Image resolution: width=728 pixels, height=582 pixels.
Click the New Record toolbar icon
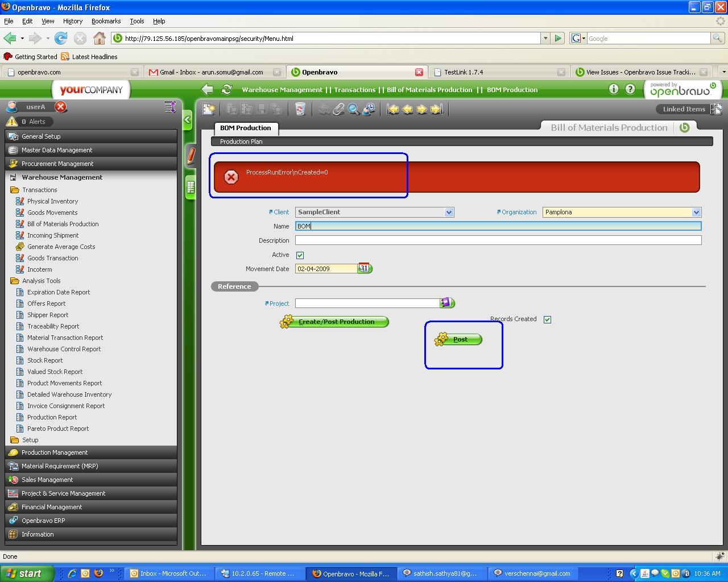[x=209, y=109]
